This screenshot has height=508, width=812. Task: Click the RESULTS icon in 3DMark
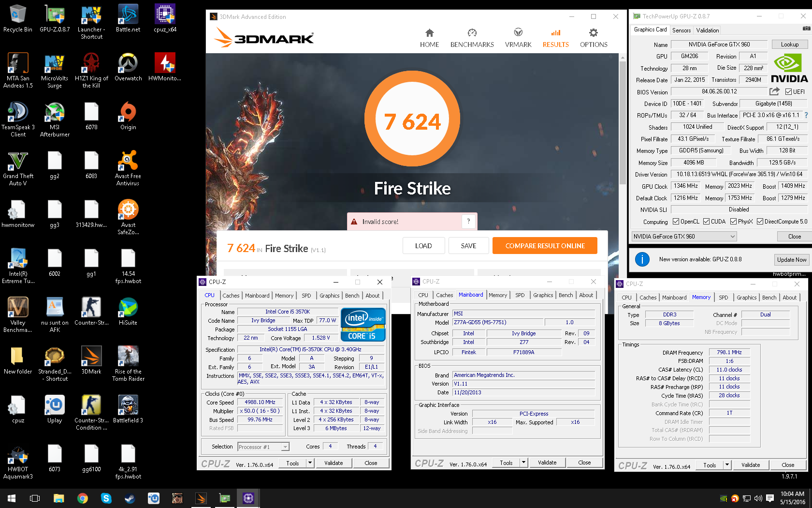[x=556, y=33]
